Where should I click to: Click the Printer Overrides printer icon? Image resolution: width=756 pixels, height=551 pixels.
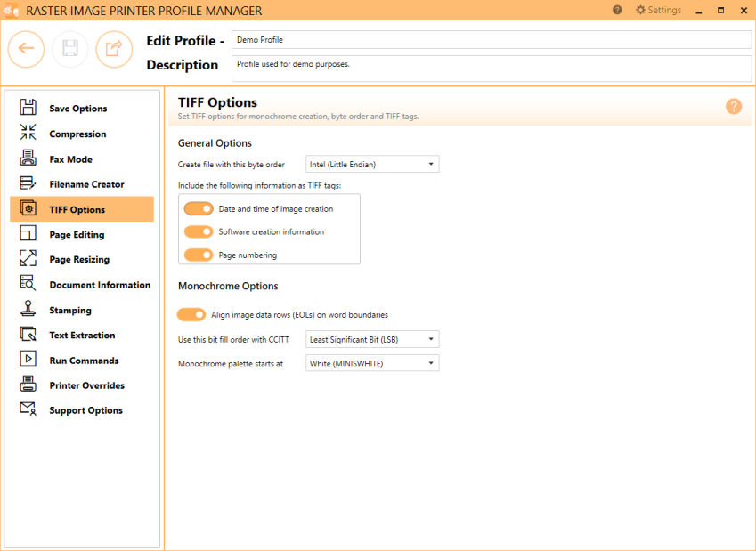point(28,384)
